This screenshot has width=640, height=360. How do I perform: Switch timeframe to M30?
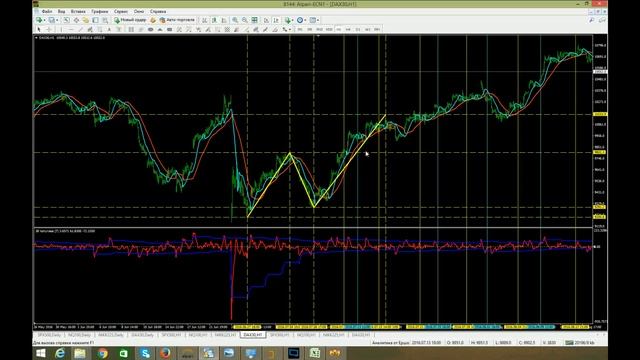click(329, 29)
